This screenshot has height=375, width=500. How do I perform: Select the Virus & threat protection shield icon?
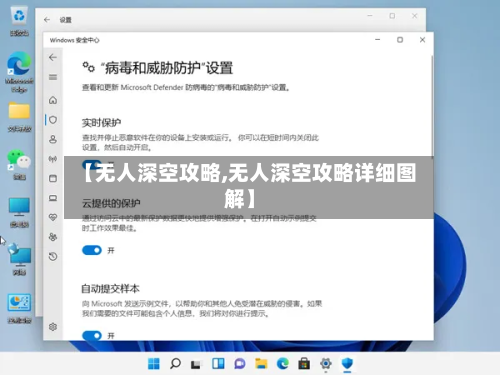53,120
